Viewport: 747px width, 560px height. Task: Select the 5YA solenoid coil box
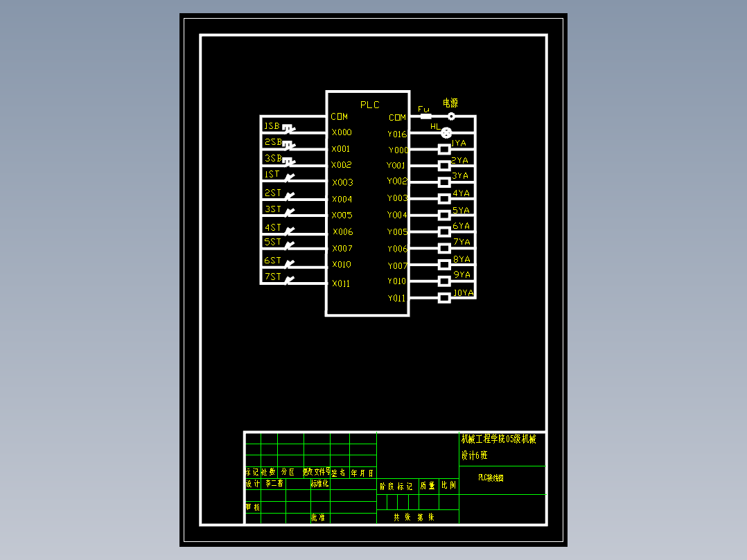click(444, 216)
